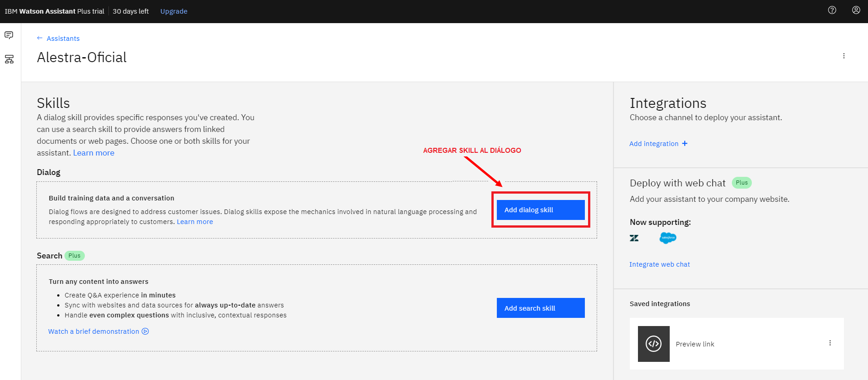The width and height of the screenshot is (868, 380).
Task: Open Learn more link in Skills description
Action: point(94,153)
